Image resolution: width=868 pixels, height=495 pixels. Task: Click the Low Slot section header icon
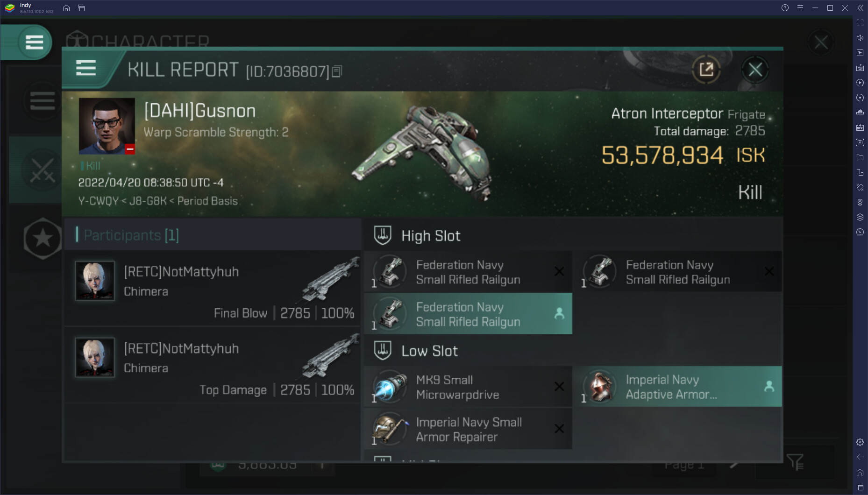(x=383, y=351)
